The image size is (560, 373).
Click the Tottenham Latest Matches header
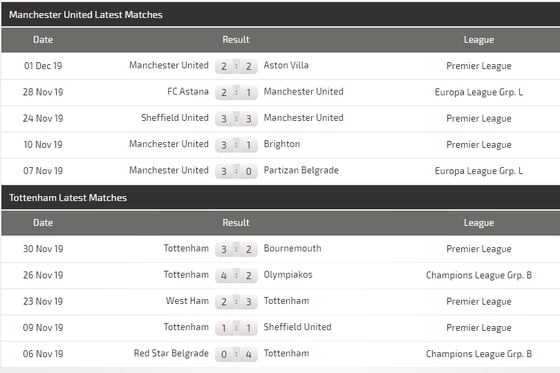tap(68, 198)
